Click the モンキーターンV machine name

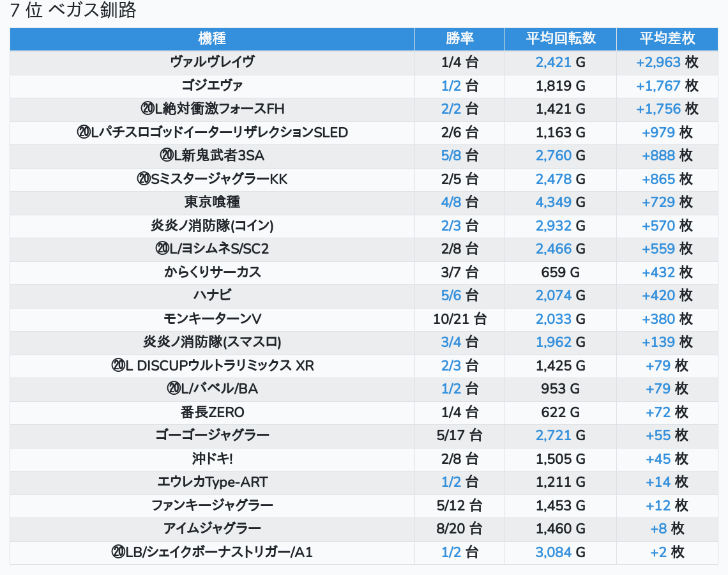point(212,319)
